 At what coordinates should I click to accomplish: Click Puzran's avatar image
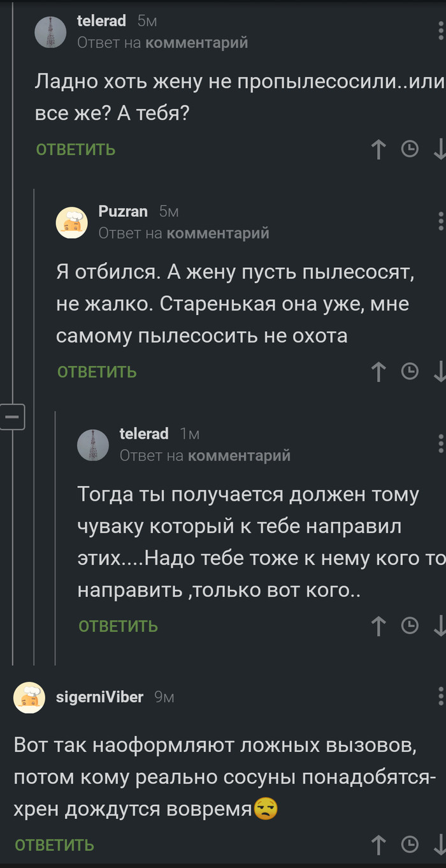pyautogui.click(x=72, y=224)
